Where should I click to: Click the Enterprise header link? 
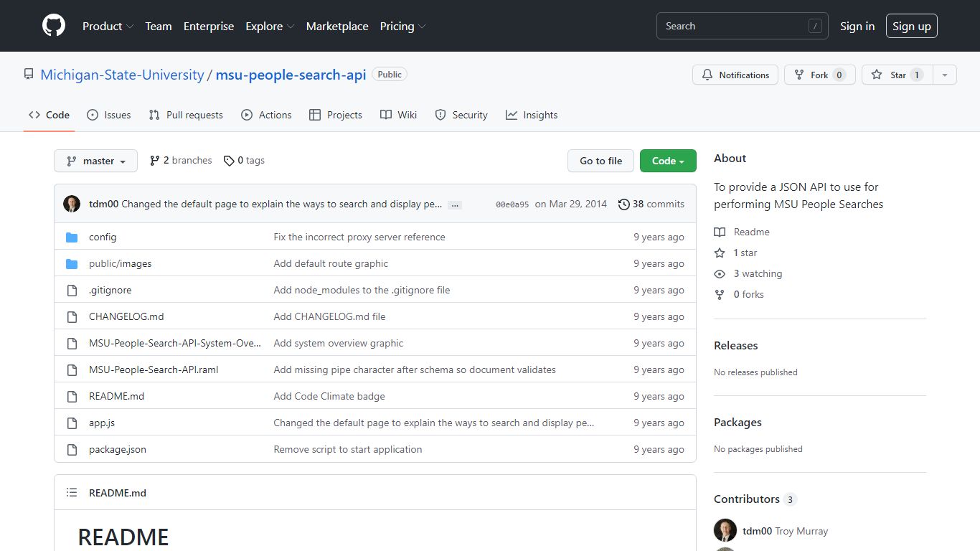coord(209,26)
